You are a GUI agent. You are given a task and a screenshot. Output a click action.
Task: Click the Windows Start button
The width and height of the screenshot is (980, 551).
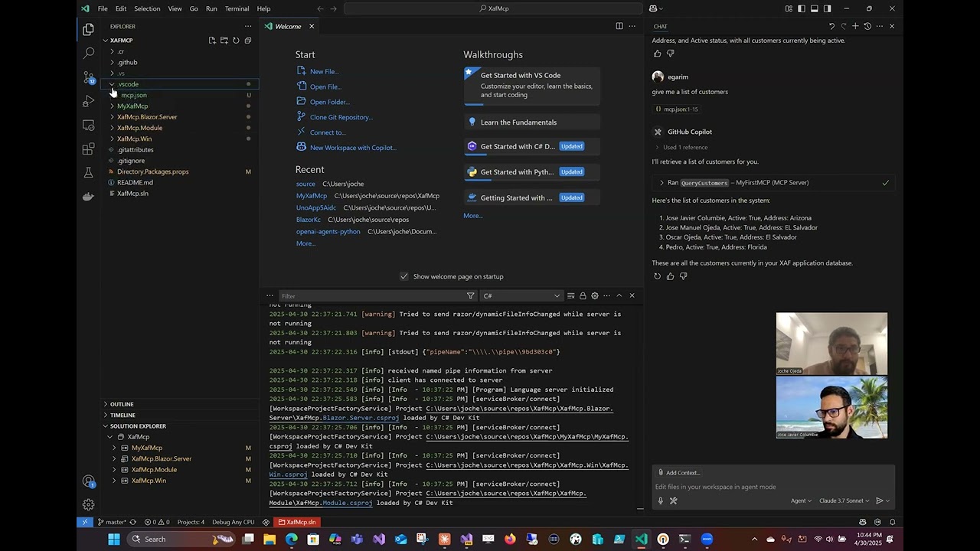click(114, 539)
